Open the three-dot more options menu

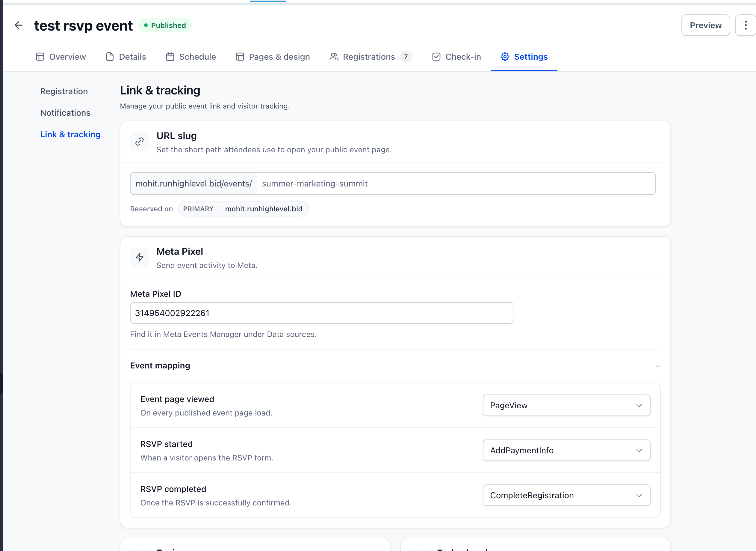point(746,25)
